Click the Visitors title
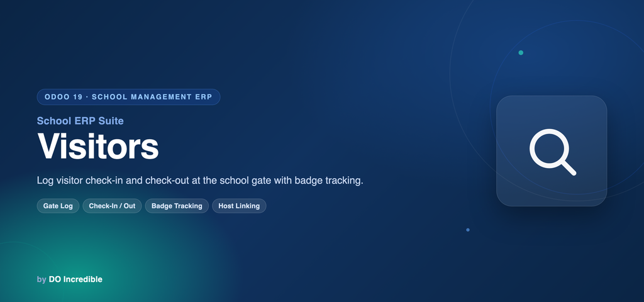The height and width of the screenshot is (302, 644). pyautogui.click(x=97, y=146)
